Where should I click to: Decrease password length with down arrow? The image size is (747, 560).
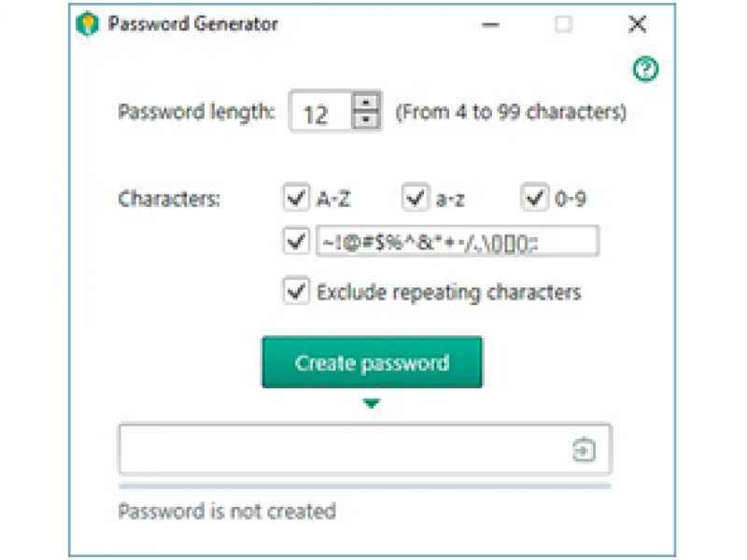(x=368, y=120)
